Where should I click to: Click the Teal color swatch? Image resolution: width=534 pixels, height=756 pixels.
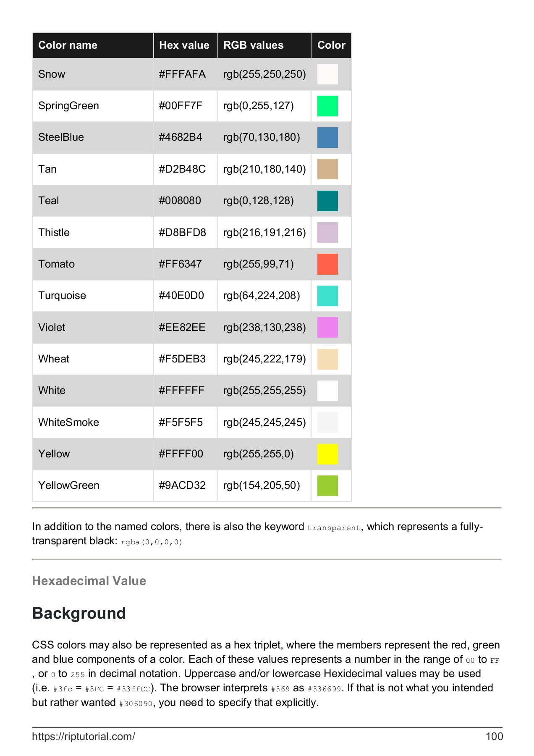(327, 201)
